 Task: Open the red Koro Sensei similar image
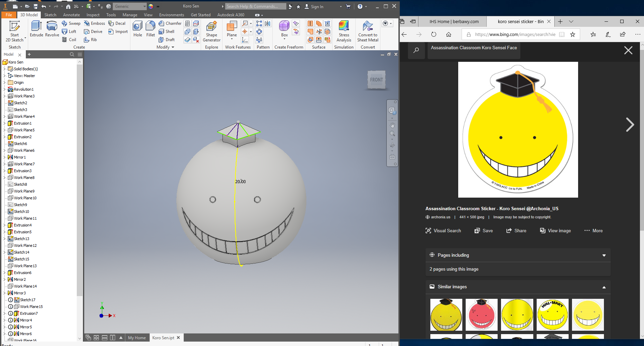pyautogui.click(x=481, y=315)
